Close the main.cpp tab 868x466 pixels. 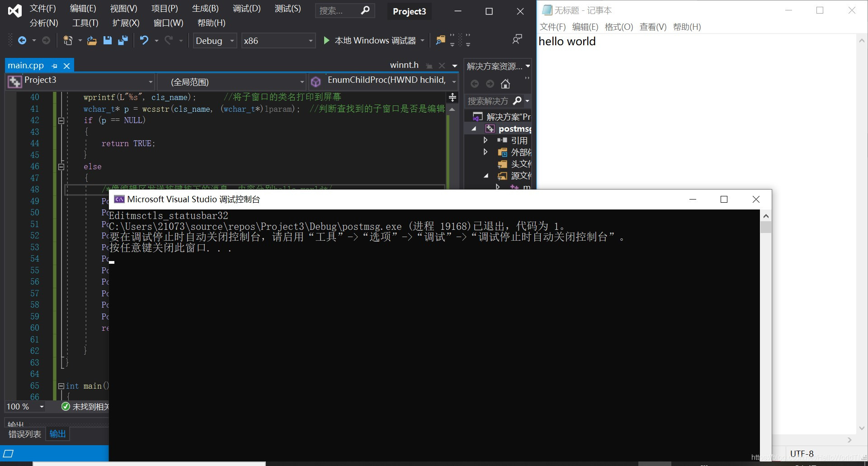tap(67, 66)
